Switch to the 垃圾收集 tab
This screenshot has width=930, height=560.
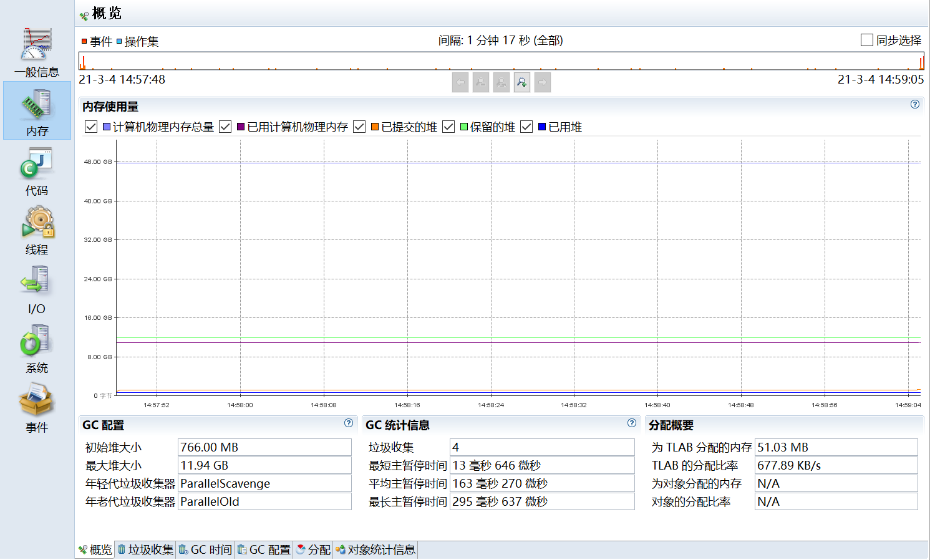point(145,549)
